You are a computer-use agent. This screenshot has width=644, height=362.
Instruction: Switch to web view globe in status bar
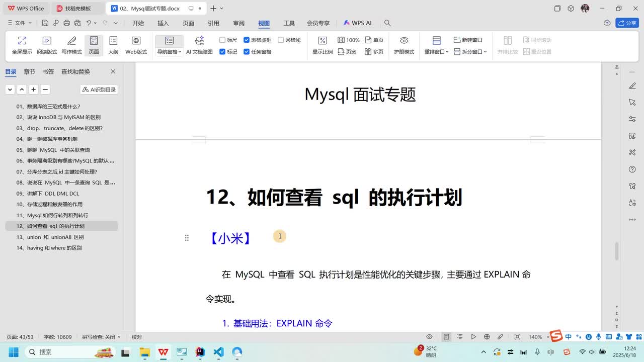click(x=487, y=337)
